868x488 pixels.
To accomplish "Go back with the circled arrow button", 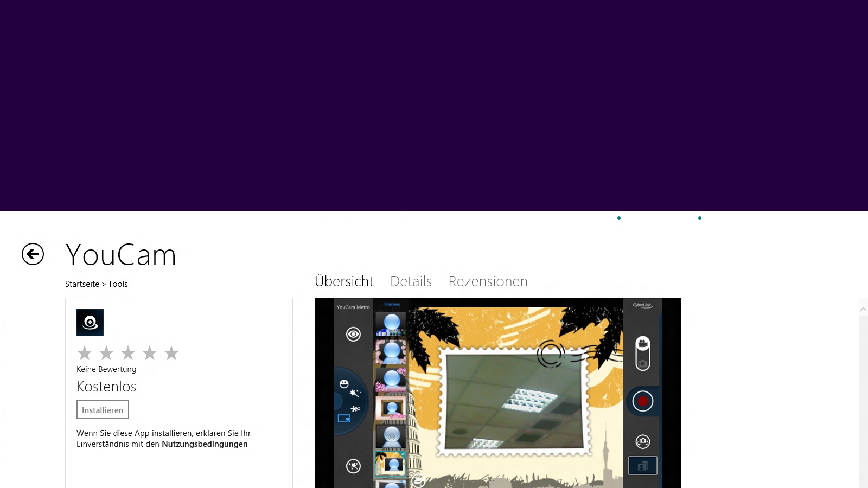I will (x=33, y=254).
